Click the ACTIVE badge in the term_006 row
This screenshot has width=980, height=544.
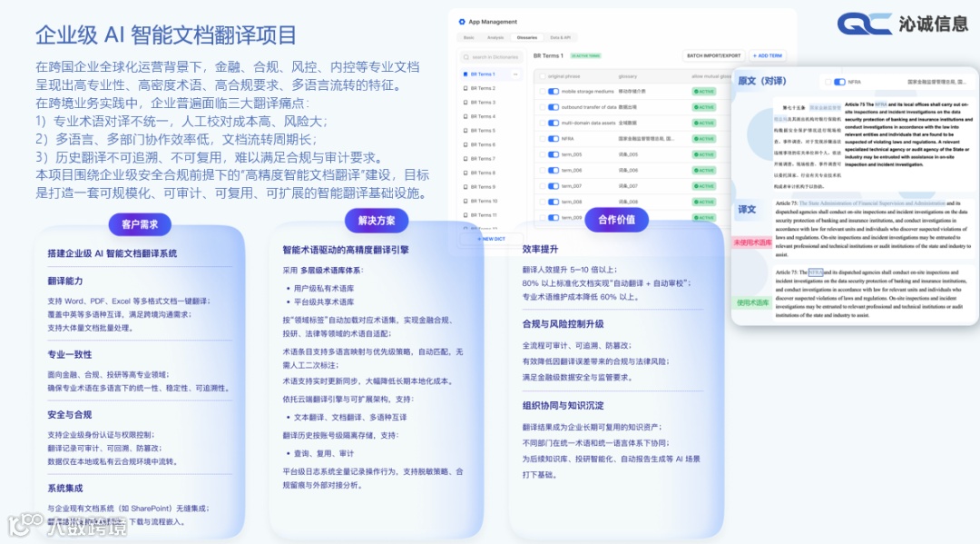click(704, 170)
